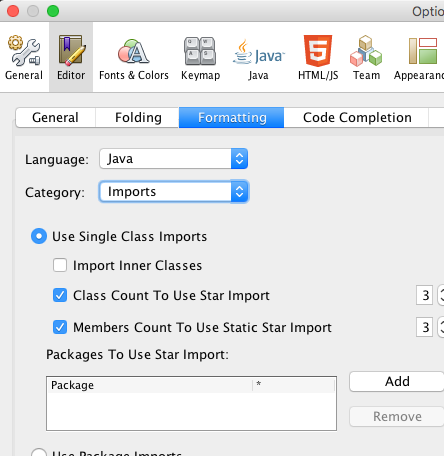This screenshot has height=456, width=444.
Task: Open the General options category
Action: tap(24, 57)
